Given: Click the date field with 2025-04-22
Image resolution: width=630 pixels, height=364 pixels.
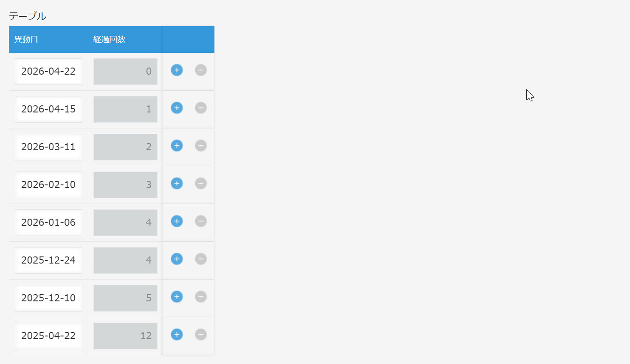Looking at the screenshot, I should click(x=48, y=336).
